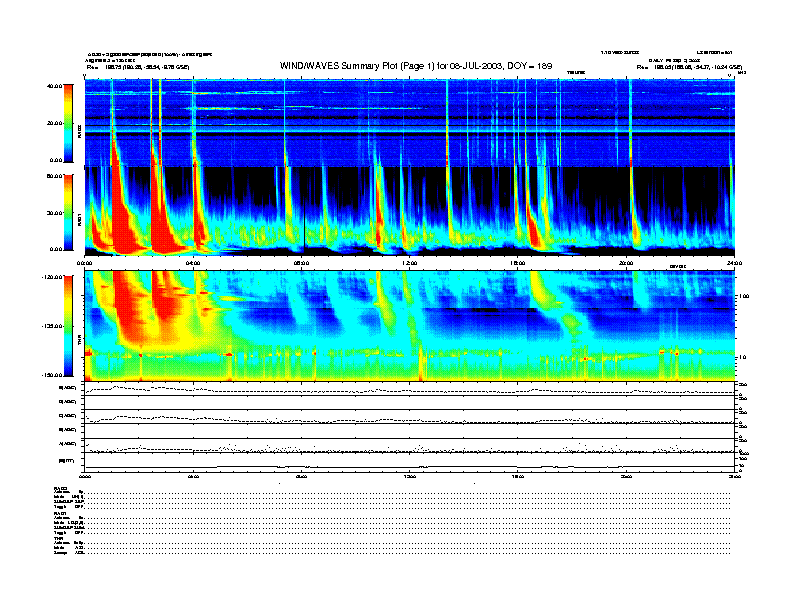Click inside the RAD2 blue spectrogram panel
The image size is (792, 612).
pyautogui.click(x=410, y=123)
